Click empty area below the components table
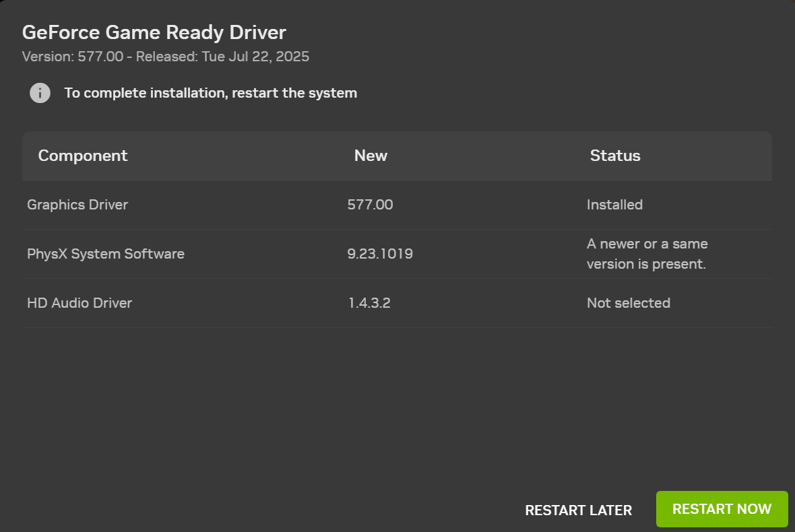The width and height of the screenshot is (795, 532). pos(396,404)
